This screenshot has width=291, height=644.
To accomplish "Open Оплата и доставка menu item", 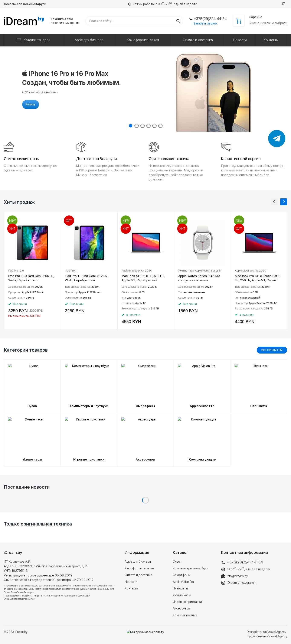I will pos(198,40).
